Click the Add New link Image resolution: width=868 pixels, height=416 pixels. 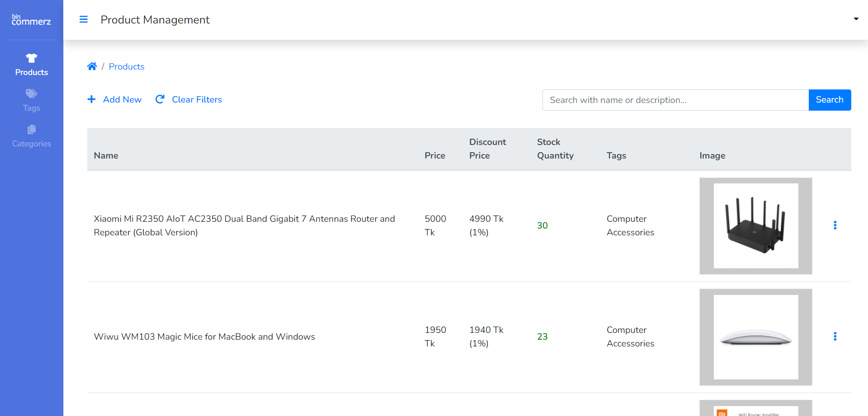pyautogui.click(x=122, y=99)
